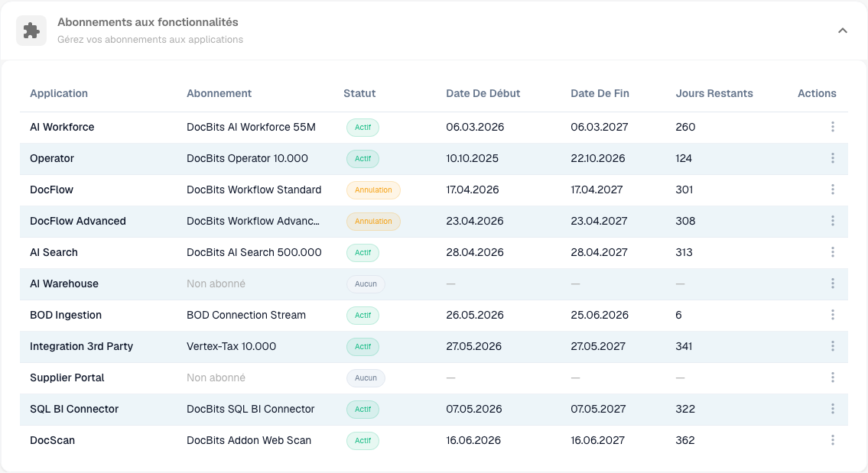Open actions menu for Supplier Portal row

833,377
